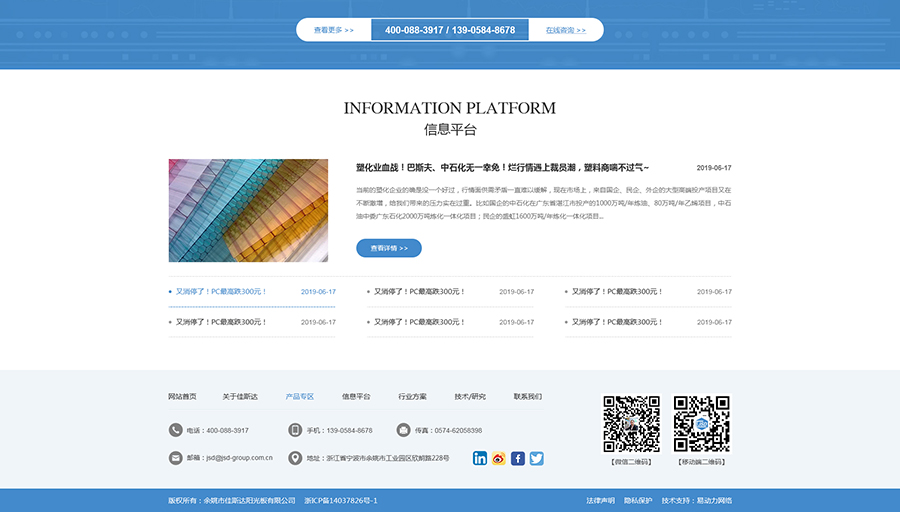Click the 法律声明 link in bottom bar
Screen dimensions: 900x512
coord(600,500)
